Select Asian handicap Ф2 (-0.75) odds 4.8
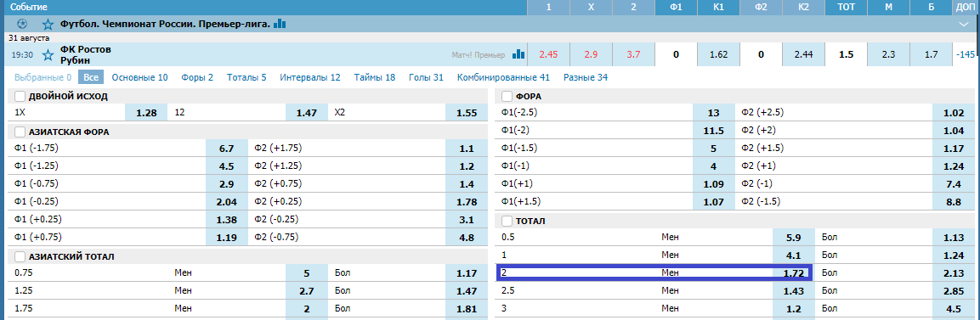The image size is (980, 320). 467,237
